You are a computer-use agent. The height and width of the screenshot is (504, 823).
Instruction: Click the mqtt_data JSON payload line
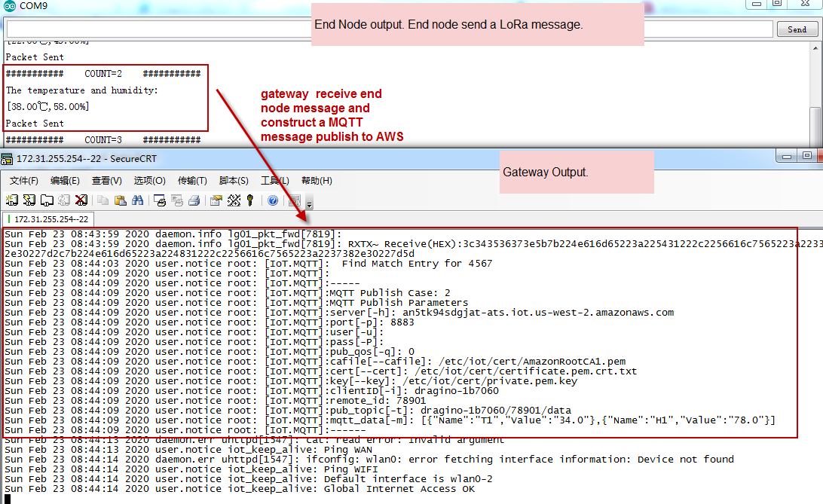click(x=552, y=420)
